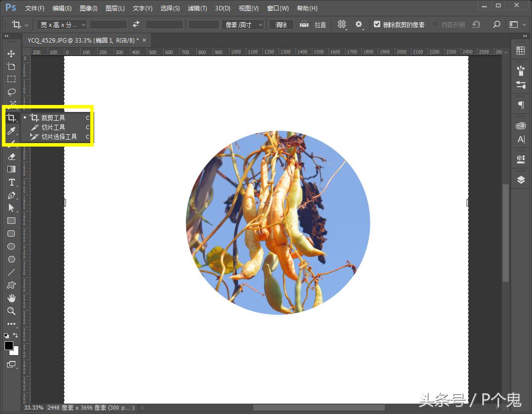Open the 滤镜 menu
The height and width of the screenshot is (414, 532).
coord(196,8)
